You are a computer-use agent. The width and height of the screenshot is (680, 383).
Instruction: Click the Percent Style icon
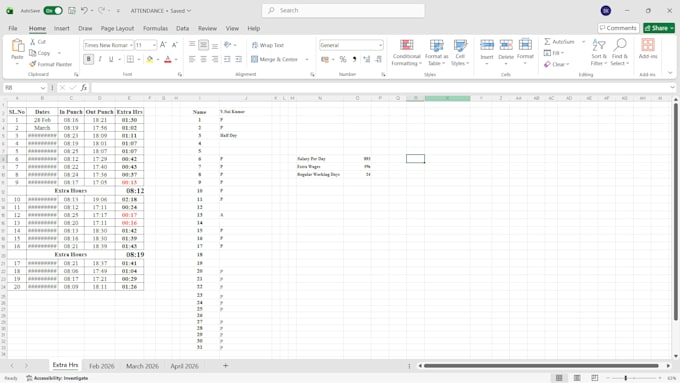[343, 59]
